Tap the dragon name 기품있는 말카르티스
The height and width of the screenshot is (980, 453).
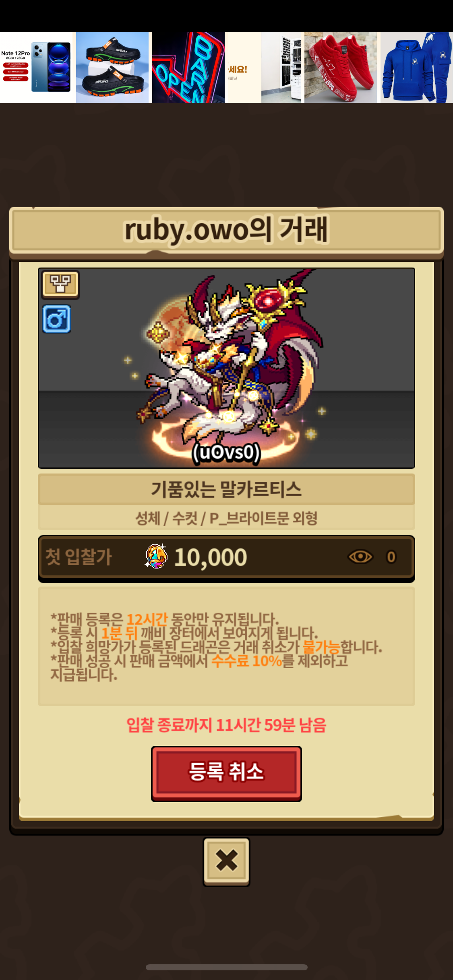[x=226, y=489]
